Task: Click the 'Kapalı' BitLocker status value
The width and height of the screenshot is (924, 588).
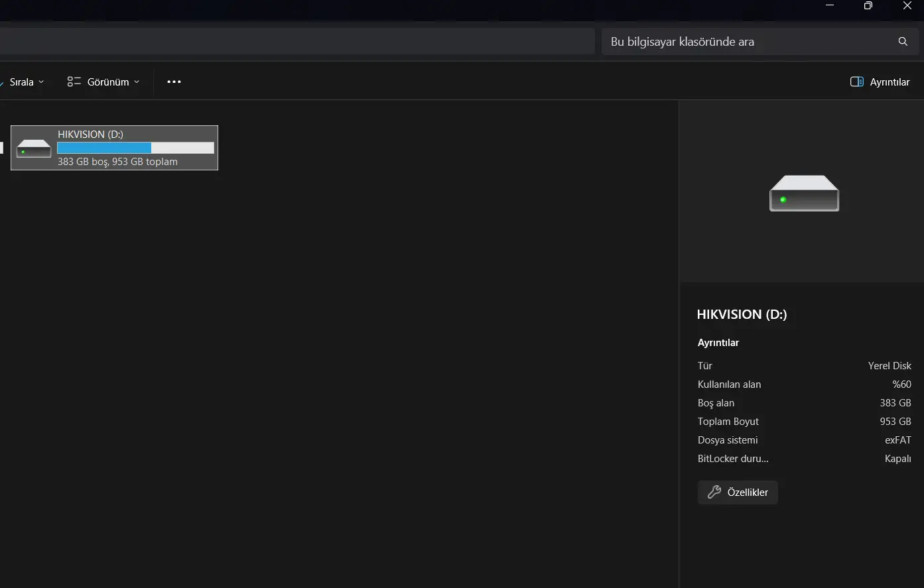Action: click(x=898, y=459)
